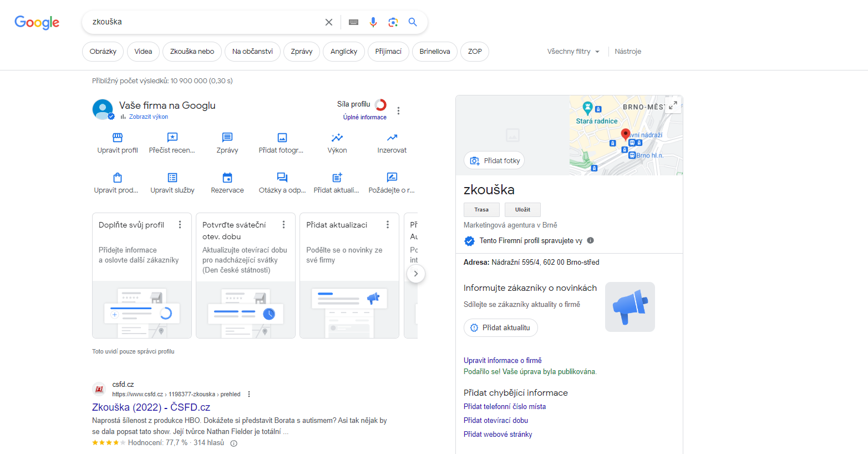The width and height of the screenshot is (868, 454).
Task: Open business profile three-dot menu
Action: coord(398,110)
